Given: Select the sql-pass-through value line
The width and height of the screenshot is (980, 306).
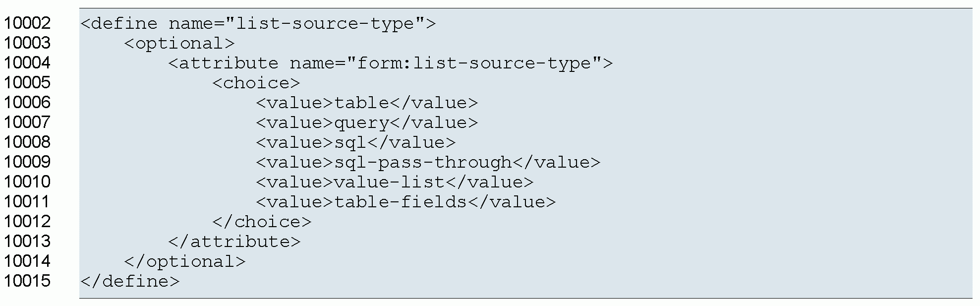Looking at the screenshot, I should (x=428, y=163).
